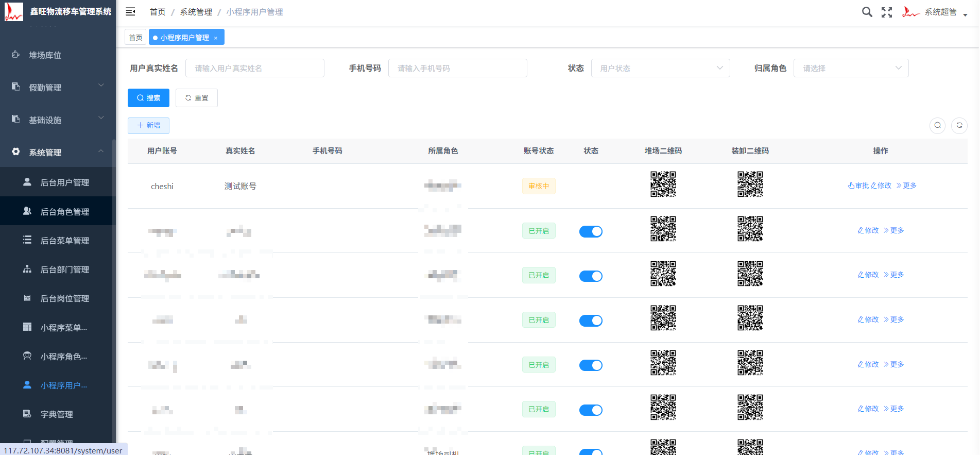Click 小程序菜单 grid icon
This screenshot has height=455, width=980.
[x=27, y=327]
